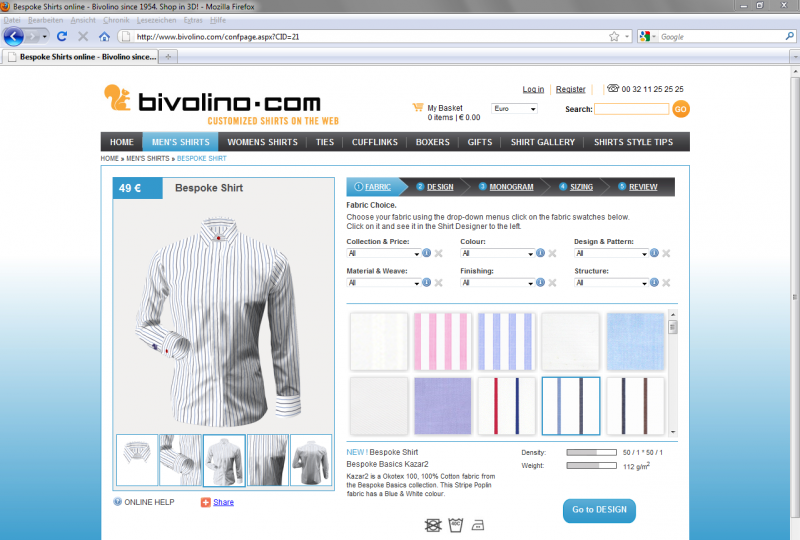Show info for Collection & Price filter
This screenshot has height=540, width=800.
427,253
